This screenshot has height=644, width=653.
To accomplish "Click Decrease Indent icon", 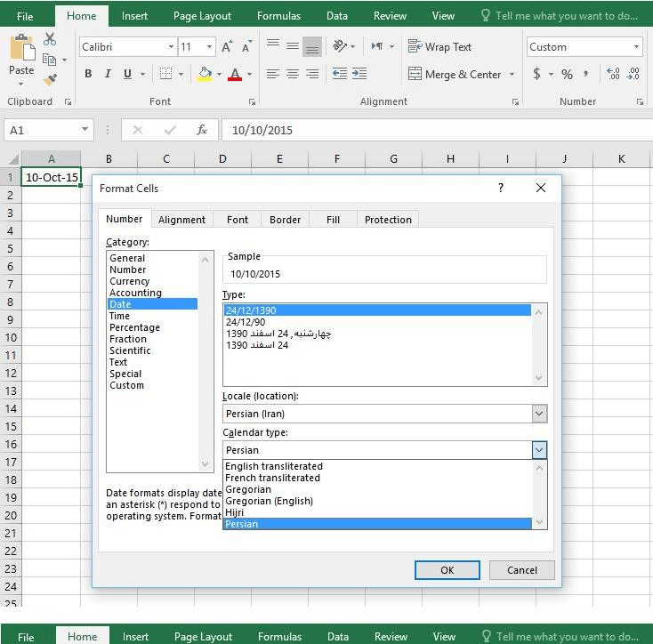I will tap(340, 74).
